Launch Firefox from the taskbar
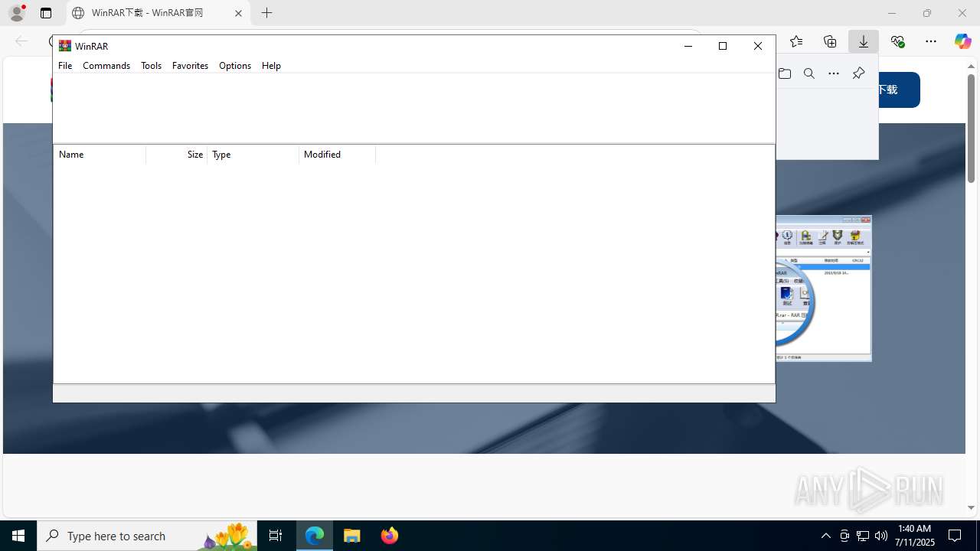 [390, 536]
